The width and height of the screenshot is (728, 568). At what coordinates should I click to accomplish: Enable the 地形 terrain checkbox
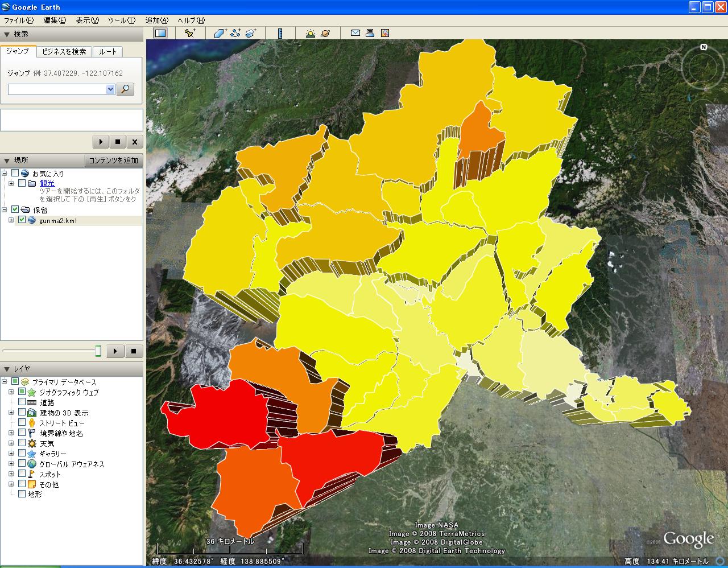[22, 494]
